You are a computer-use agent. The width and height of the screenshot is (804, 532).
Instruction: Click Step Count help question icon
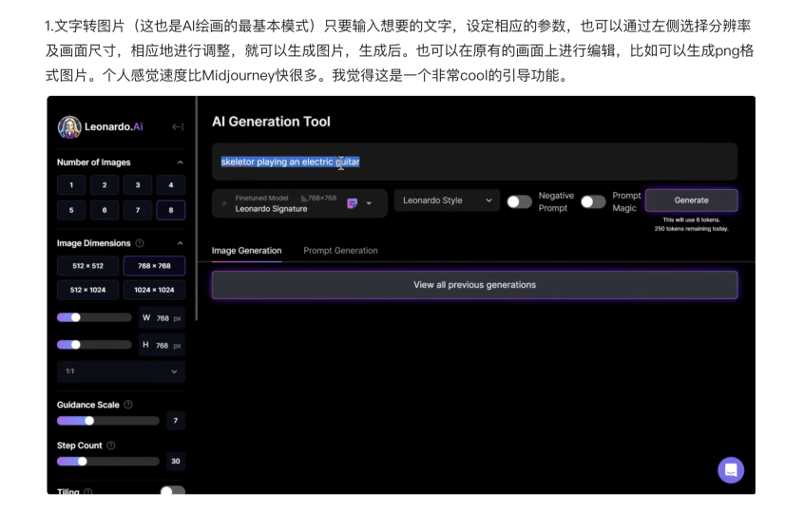pos(111,446)
